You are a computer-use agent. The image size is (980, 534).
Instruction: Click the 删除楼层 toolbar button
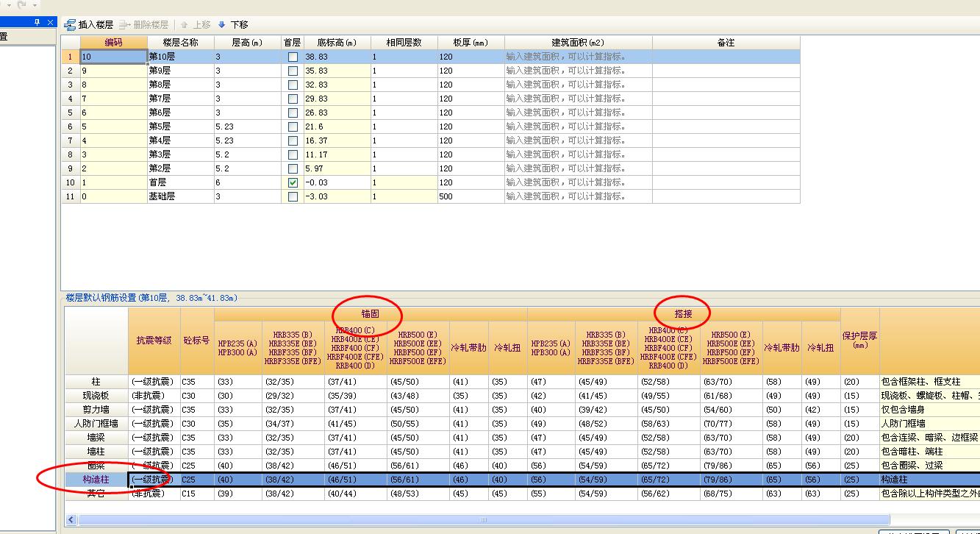point(144,24)
